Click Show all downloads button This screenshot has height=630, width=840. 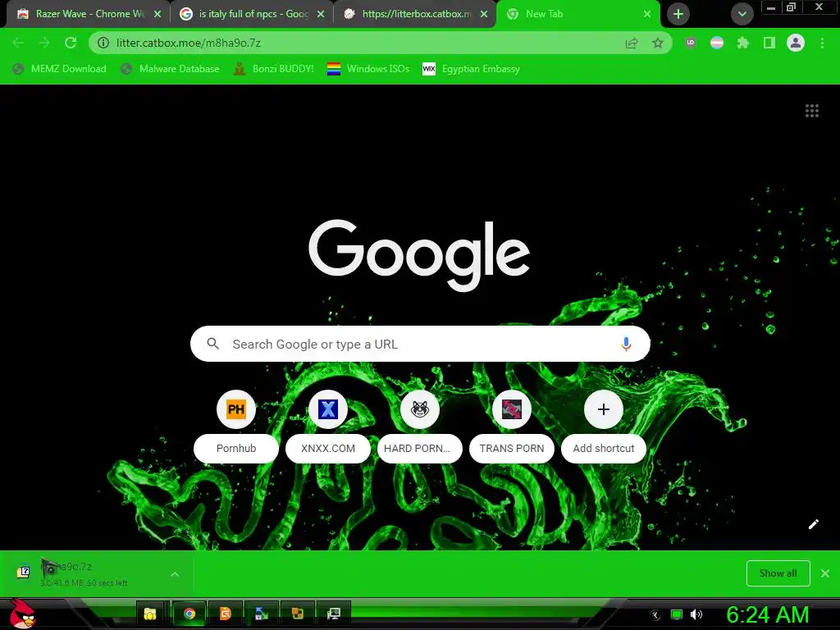pyautogui.click(x=778, y=573)
